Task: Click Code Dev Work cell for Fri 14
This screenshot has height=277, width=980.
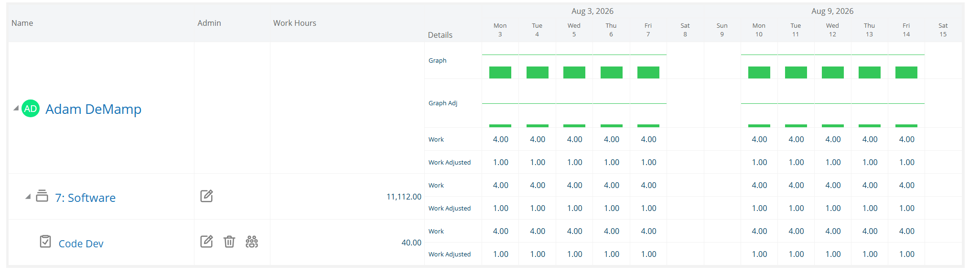Action: click(x=906, y=231)
